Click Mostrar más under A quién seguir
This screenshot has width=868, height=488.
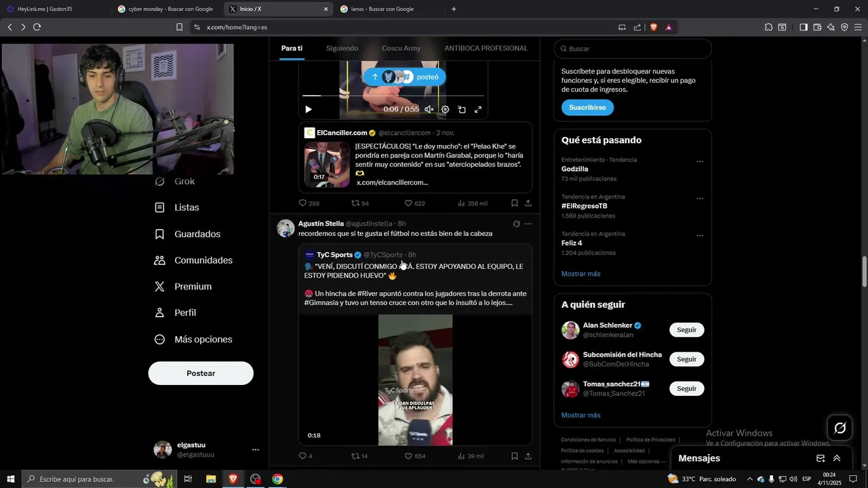[x=581, y=415]
